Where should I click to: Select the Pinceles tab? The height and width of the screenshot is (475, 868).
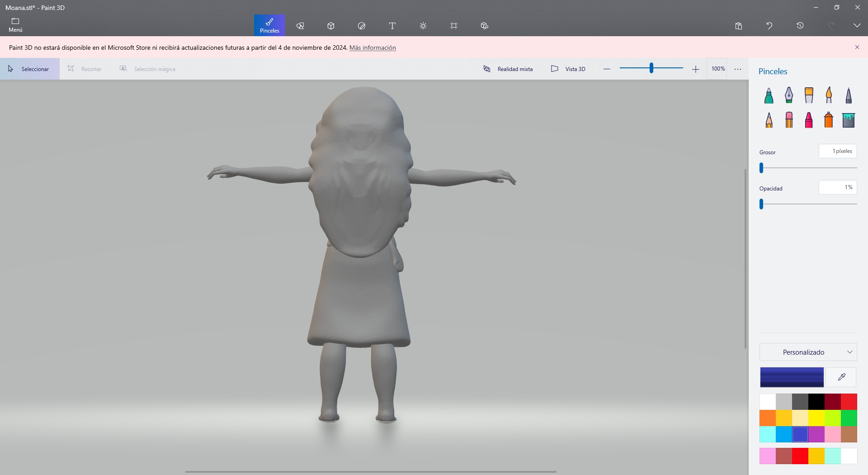click(x=269, y=25)
